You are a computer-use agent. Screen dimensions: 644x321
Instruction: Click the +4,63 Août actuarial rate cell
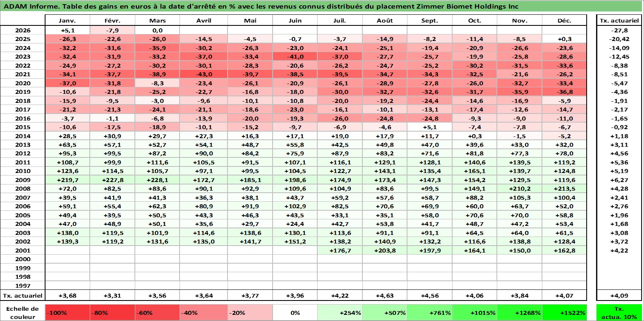[x=385, y=296]
